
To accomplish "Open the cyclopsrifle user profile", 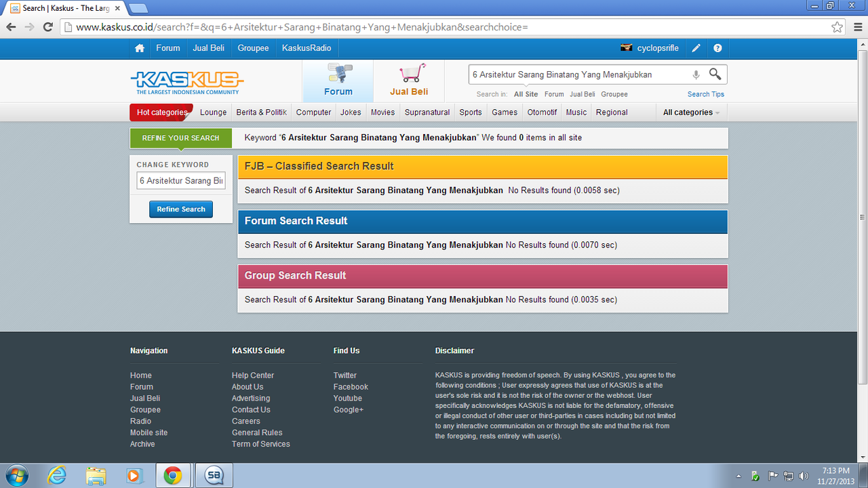I will click(x=650, y=48).
